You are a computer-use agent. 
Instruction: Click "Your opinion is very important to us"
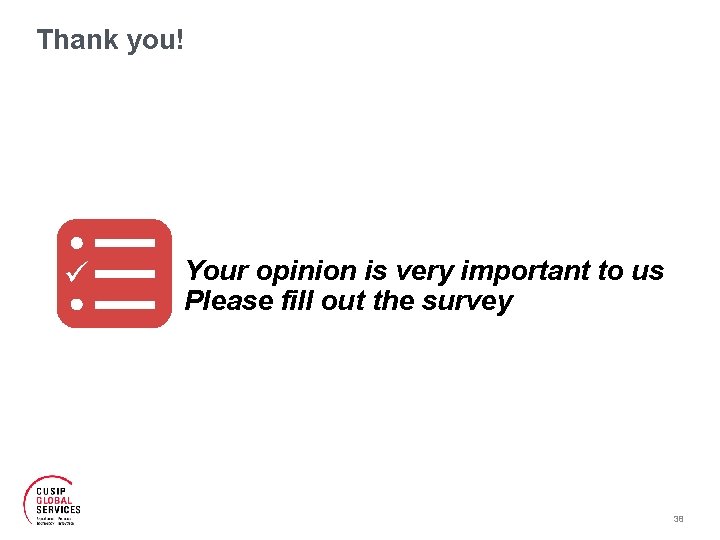424,270
